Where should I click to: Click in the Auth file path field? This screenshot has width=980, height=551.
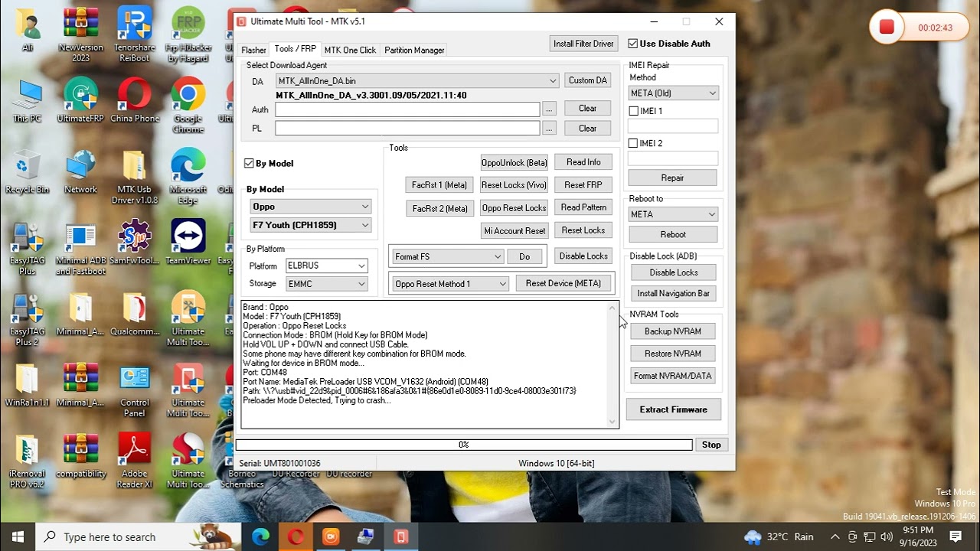(407, 109)
